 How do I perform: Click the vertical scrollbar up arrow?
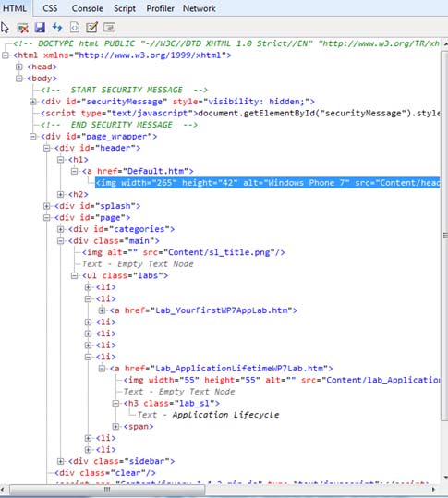pyautogui.click(x=445, y=44)
